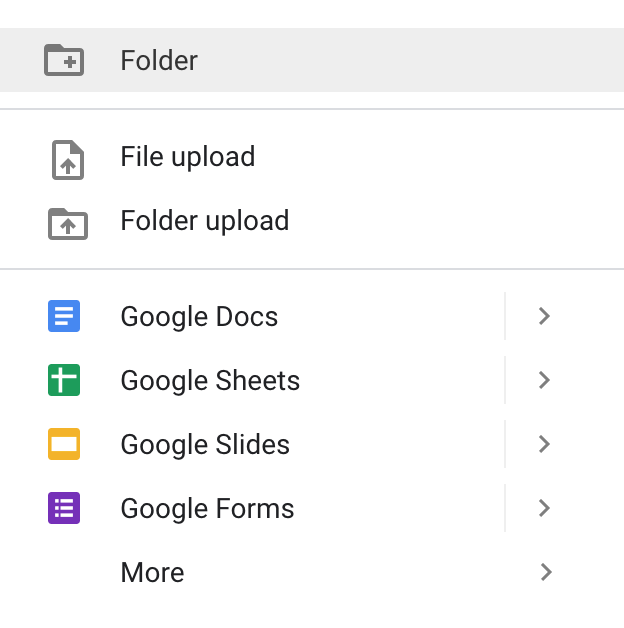Expand the Google Slides submenu arrow
This screenshot has height=628, width=624.
(545, 444)
